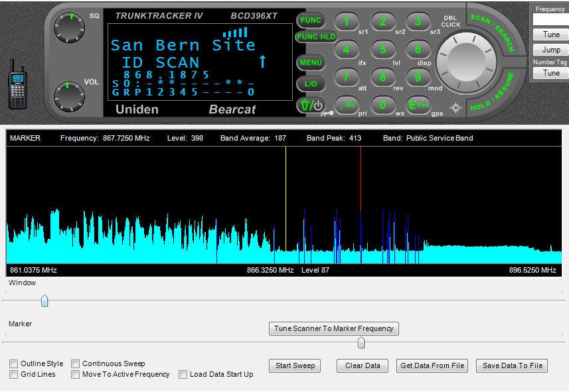The height and width of the screenshot is (392, 569).
Task: Click Tune Scanner To Marker Frequency
Action: click(x=334, y=328)
